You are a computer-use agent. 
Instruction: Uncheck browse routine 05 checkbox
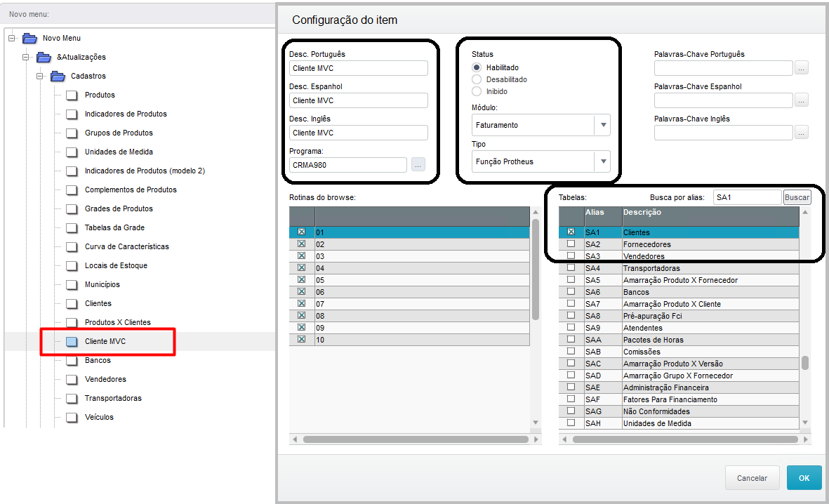click(301, 279)
